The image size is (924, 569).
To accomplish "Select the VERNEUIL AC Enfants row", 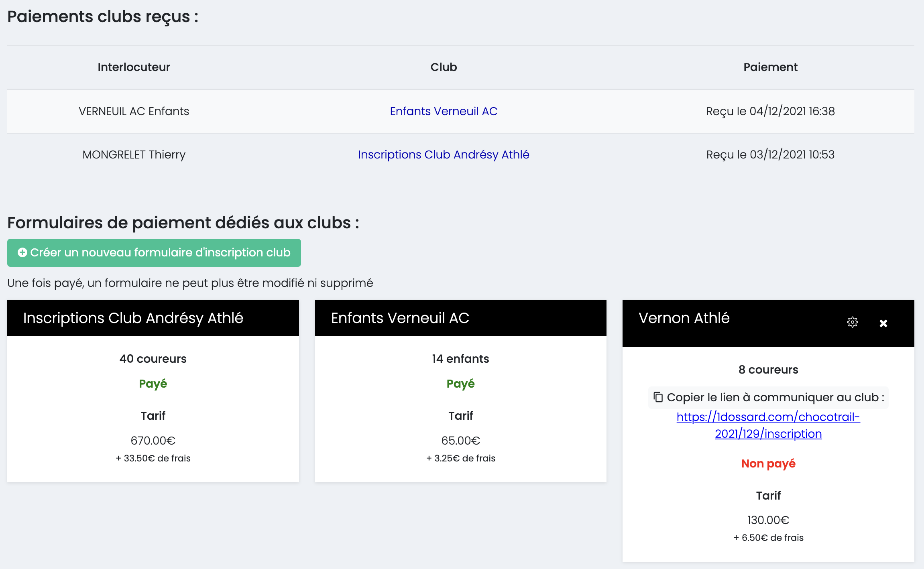I will [134, 111].
